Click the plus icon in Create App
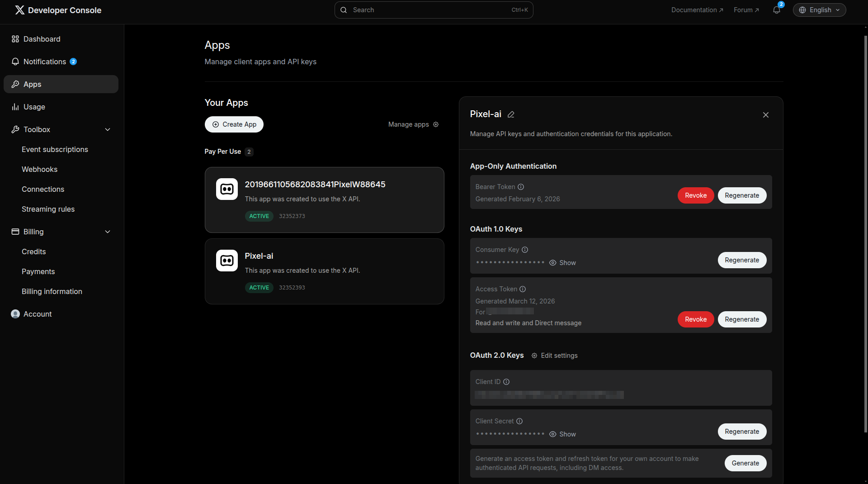868x484 pixels. tap(216, 124)
